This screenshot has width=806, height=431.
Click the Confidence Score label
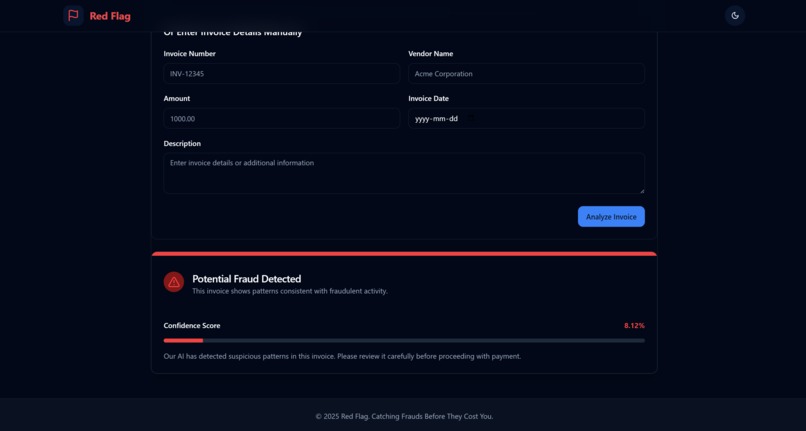(x=192, y=326)
